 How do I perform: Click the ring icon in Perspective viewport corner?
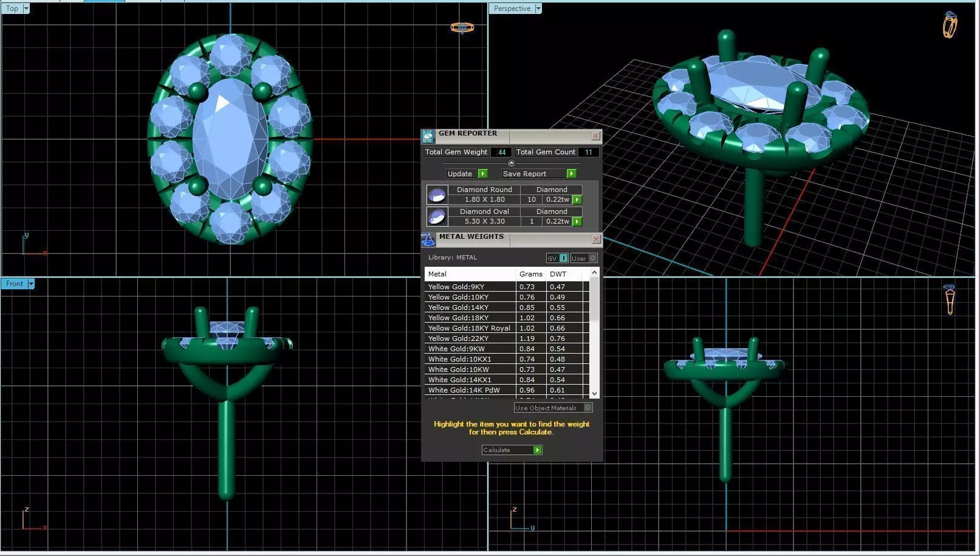coord(950,25)
